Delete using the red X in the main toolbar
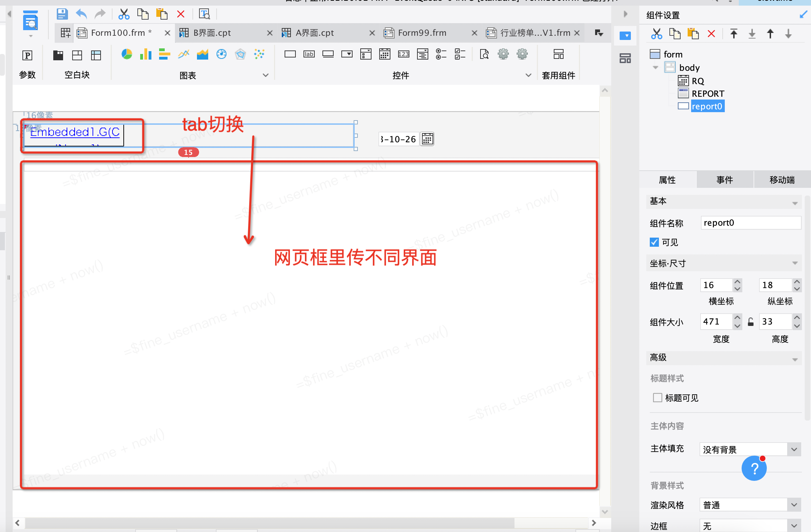 click(181, 14)
